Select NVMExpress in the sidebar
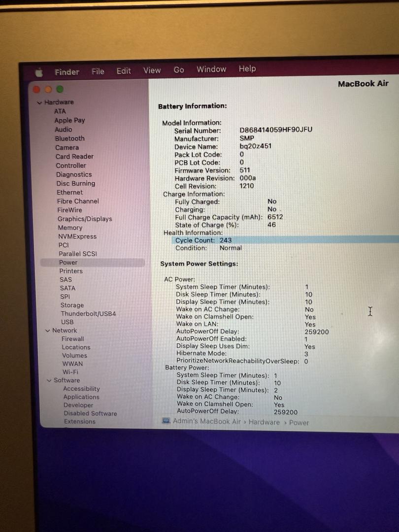 coord(77,236)
